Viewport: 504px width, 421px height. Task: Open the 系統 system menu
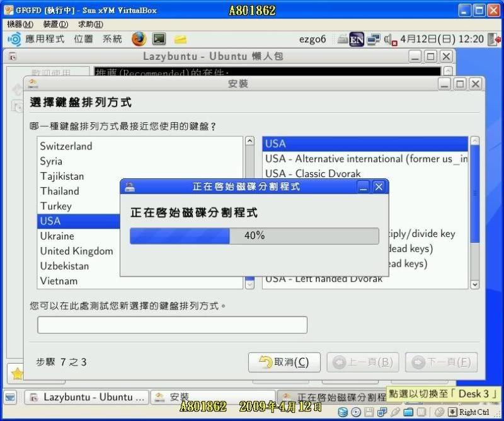pyautogui.click(x=112, y=39)
